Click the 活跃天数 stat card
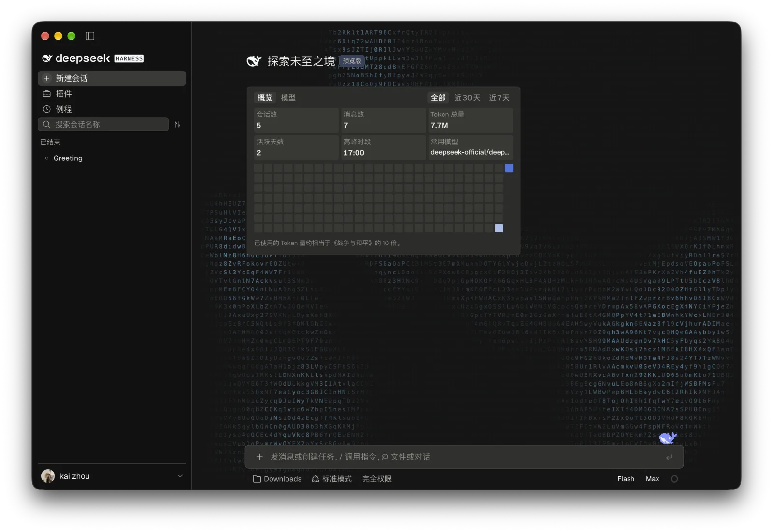 296,147
